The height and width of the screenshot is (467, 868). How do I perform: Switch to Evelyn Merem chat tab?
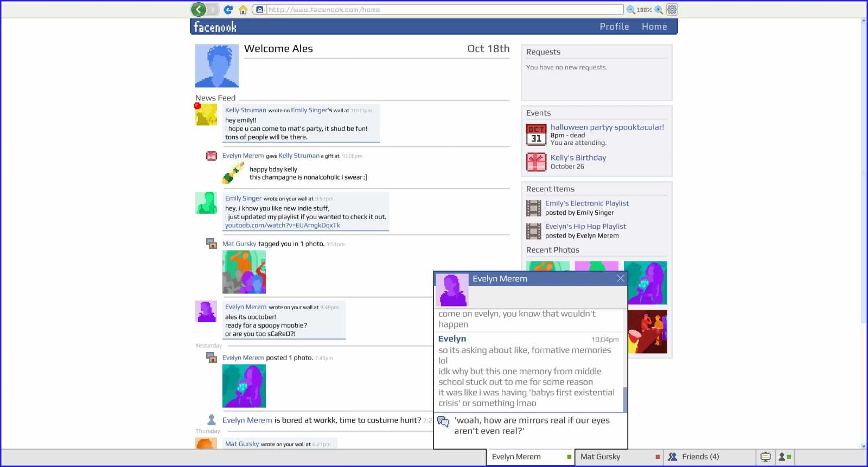531,457
